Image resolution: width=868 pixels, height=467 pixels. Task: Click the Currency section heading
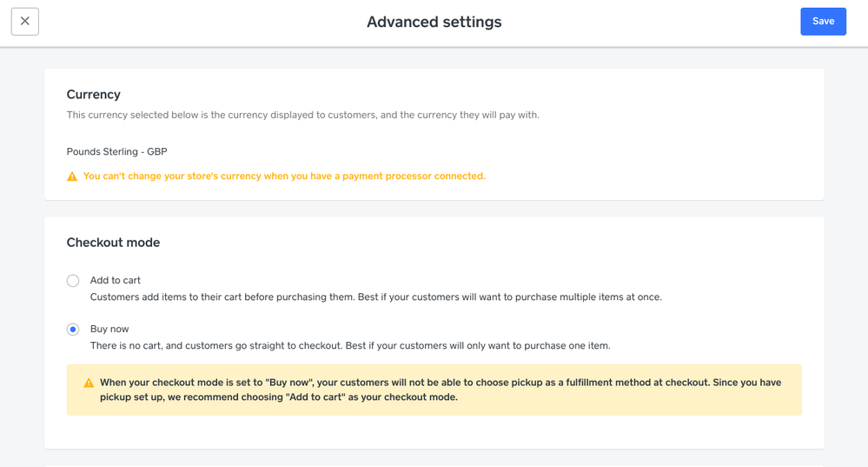click(x=94, y=94)
